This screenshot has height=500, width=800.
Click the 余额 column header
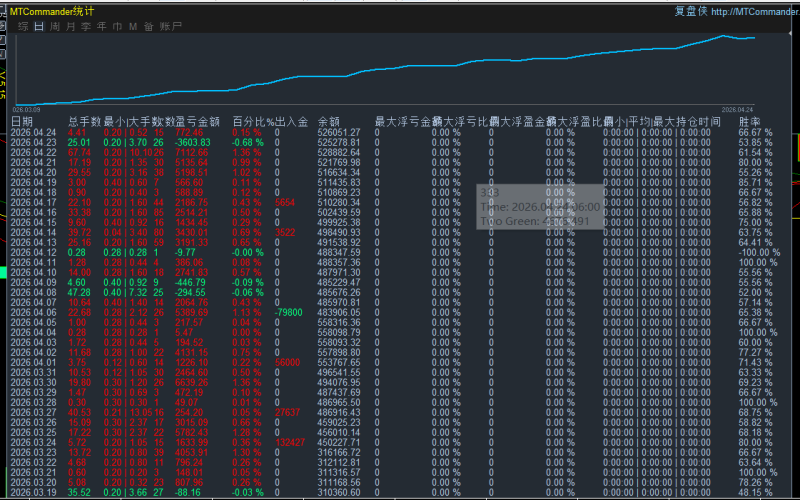click(329, 121)
